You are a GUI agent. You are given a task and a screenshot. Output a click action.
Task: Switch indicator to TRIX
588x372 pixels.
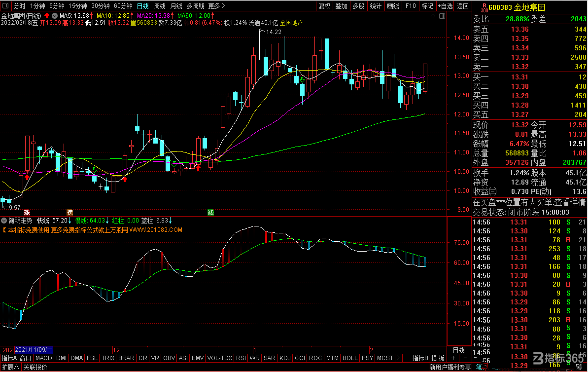108,358
